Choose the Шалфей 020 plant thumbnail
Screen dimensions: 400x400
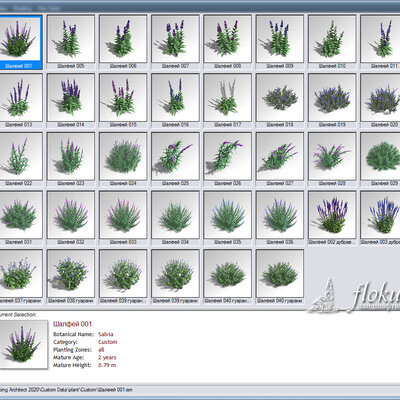[x=380, y=97]
